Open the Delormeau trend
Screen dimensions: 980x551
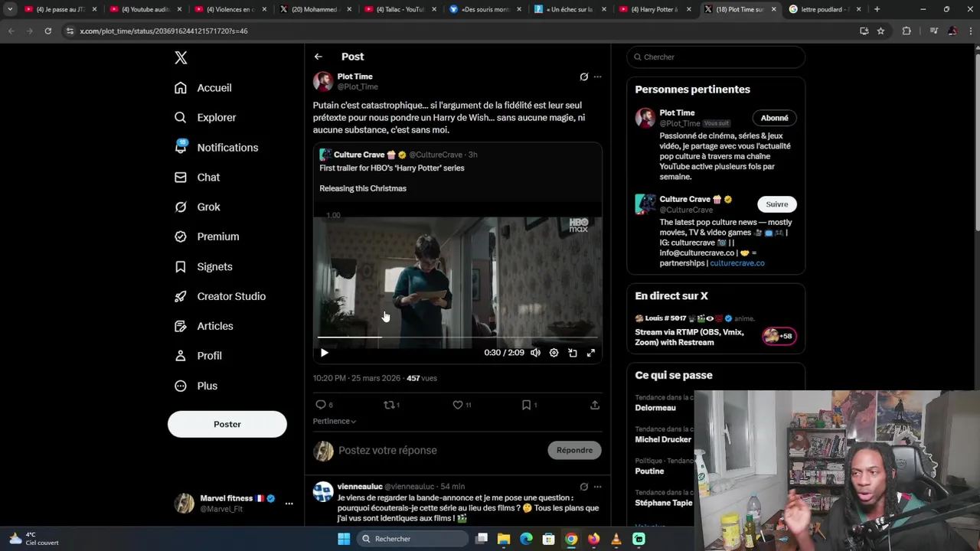coord(655,409)
